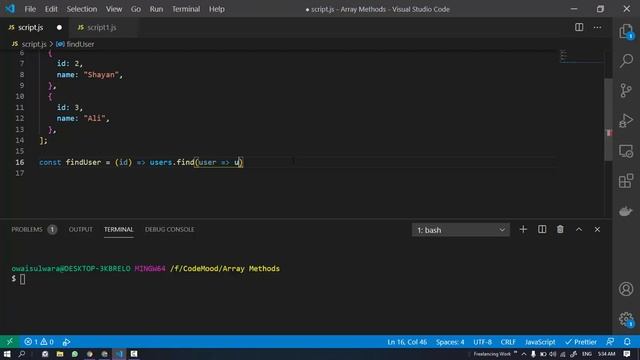640x360 pixels.
Task: Open the feedback icon in status bar
Action: point(610,342)
